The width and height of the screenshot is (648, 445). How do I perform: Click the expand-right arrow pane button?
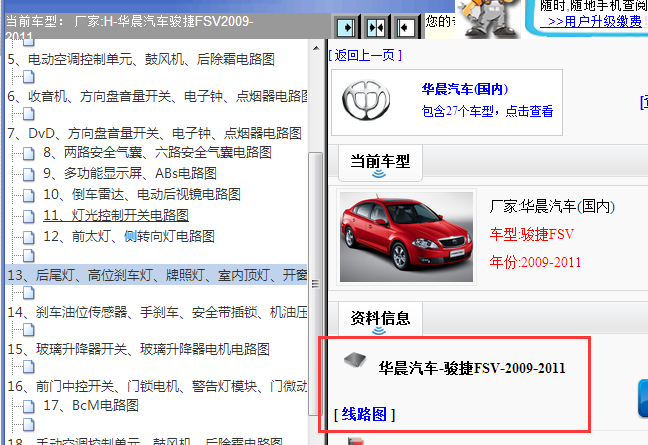click(x=346, y=27)
